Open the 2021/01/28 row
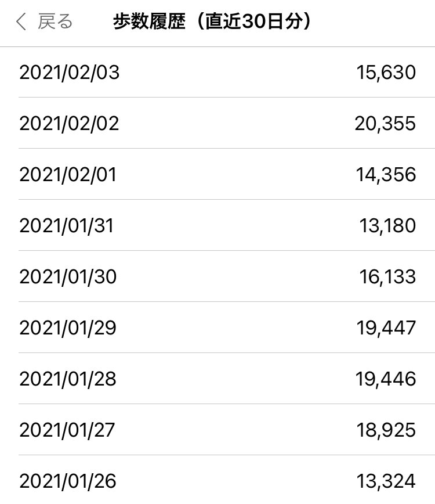Viewport: 435px width, 504px height. 217,379
